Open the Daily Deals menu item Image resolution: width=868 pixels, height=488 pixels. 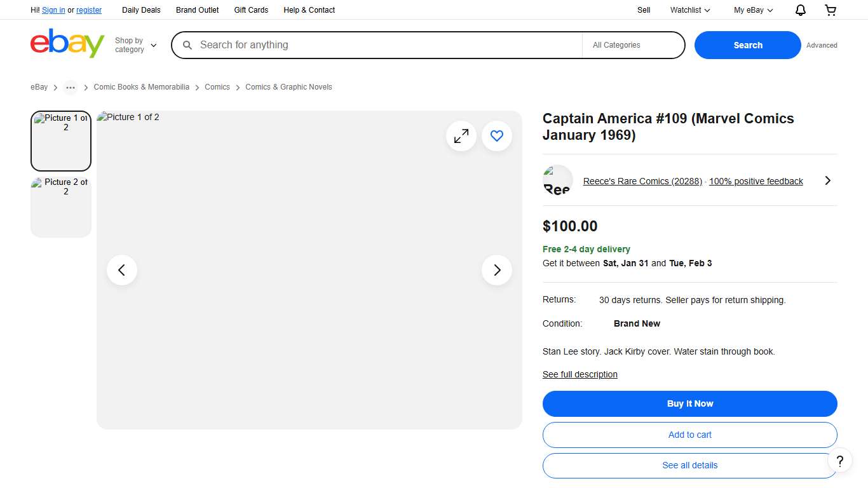[141, 10]
